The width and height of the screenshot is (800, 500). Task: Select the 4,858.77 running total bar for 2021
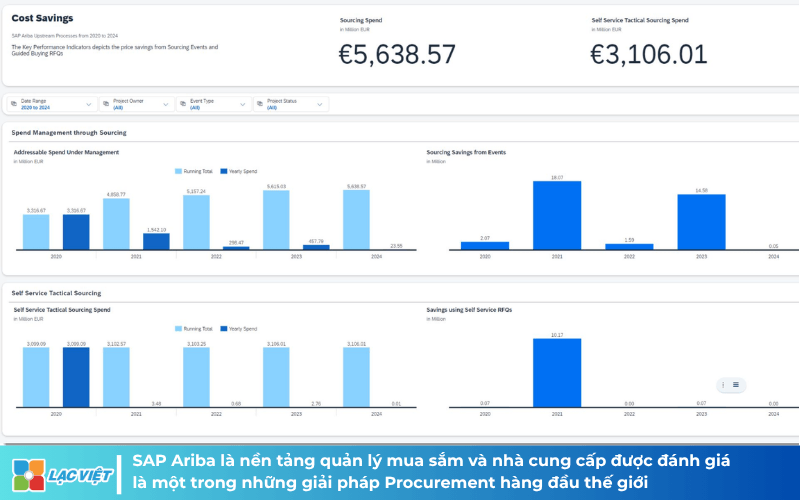(116, 224)
